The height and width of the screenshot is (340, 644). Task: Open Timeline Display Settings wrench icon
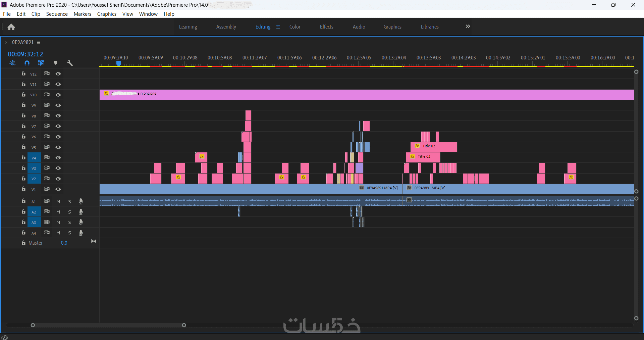click(70, 63)
